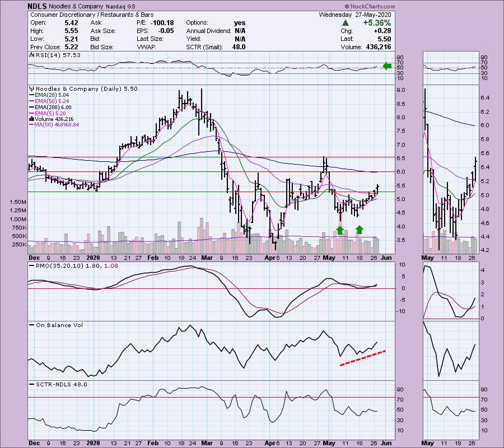Select the High value 5.55

pyautogui.click(x=71, y=31)
